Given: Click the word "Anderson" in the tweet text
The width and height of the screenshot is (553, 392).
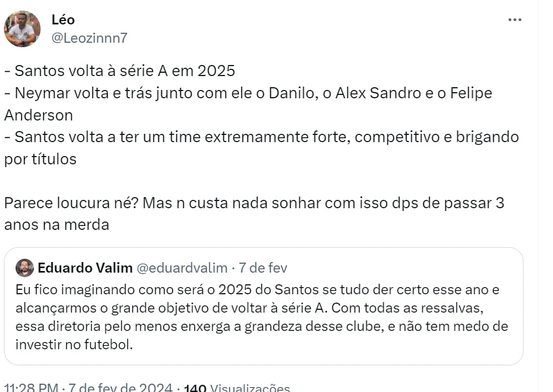Looking at the screenshot, I should coord(38,114).
